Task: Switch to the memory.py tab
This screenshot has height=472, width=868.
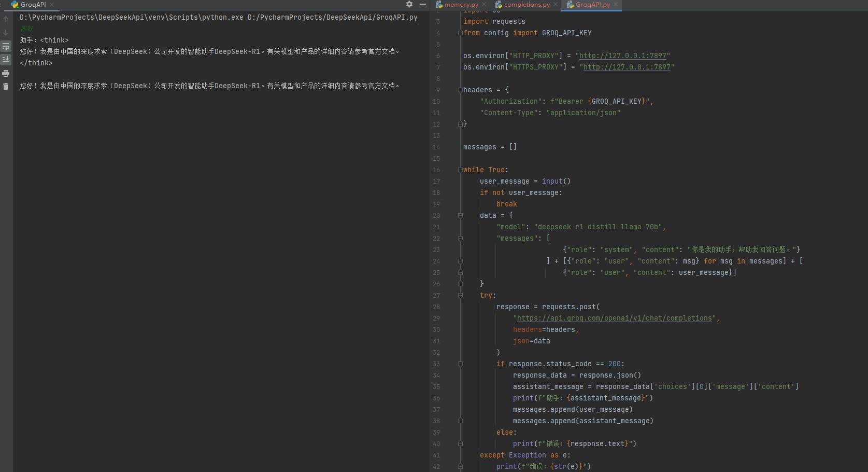Action: (x=461, y=5)
